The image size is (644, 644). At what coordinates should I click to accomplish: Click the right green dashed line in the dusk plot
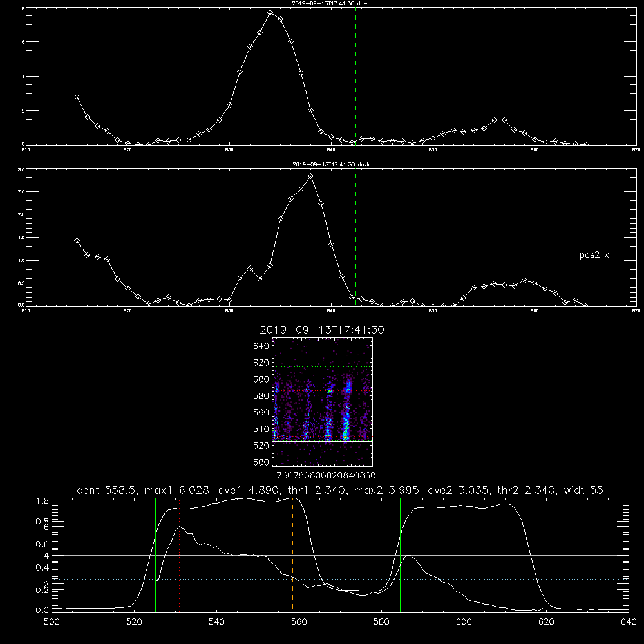(355, 237)
